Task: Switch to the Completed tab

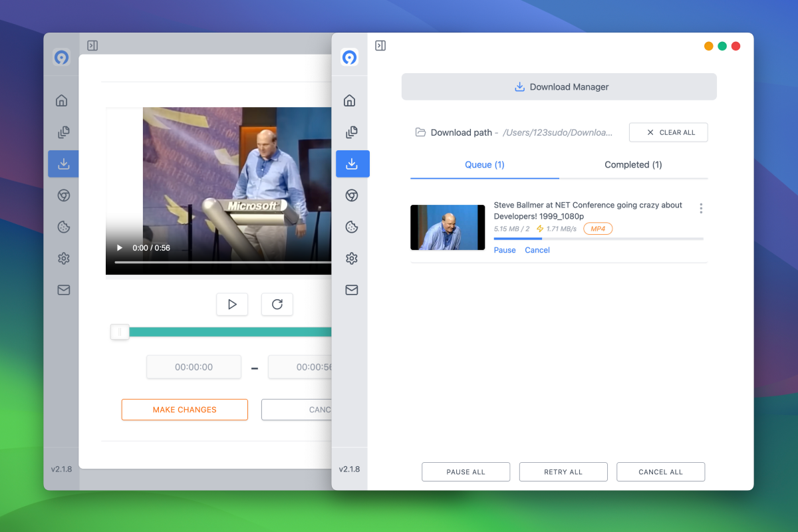Action: click(632, 164)
